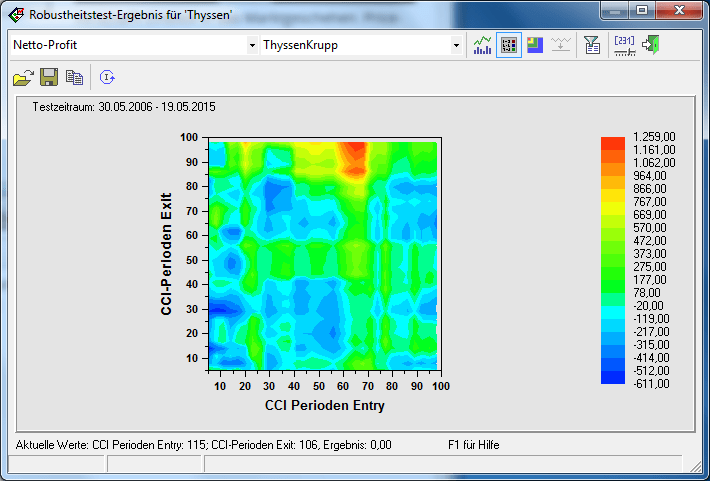This screenshot has width=710, height=481.
Task: Click the greyed-out chart icon in toolbar
Action: tap(561, 45)
